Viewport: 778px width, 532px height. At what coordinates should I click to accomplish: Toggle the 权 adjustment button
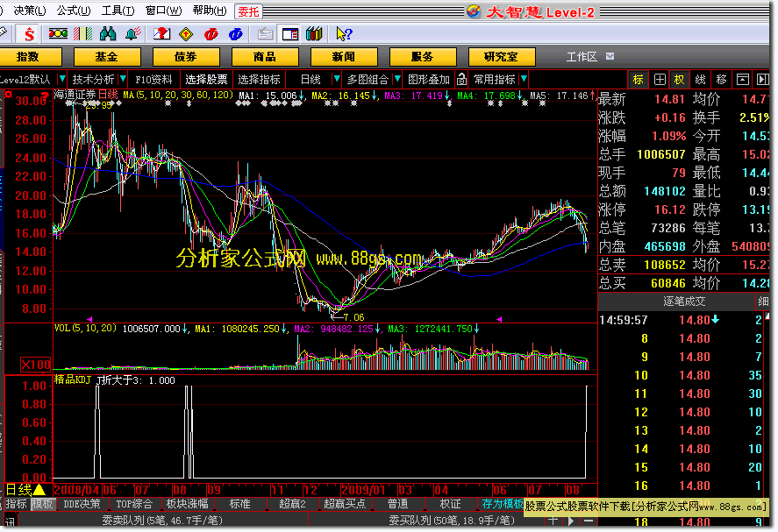(679, 80)
